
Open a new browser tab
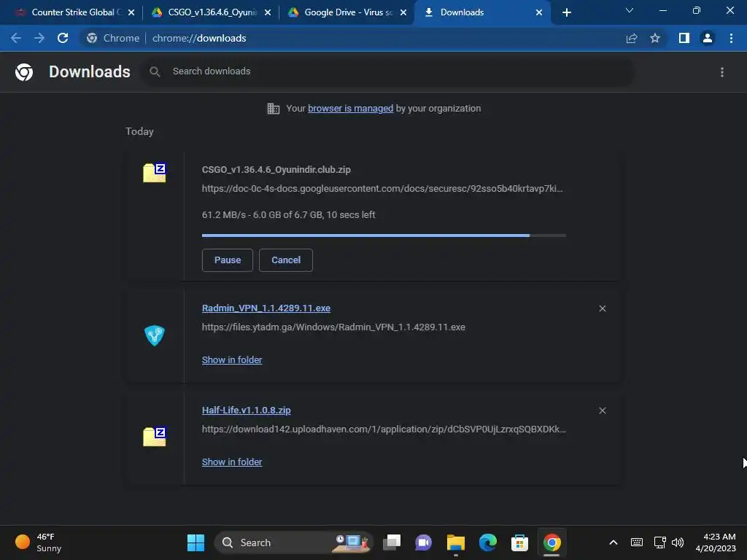[566, 12]
